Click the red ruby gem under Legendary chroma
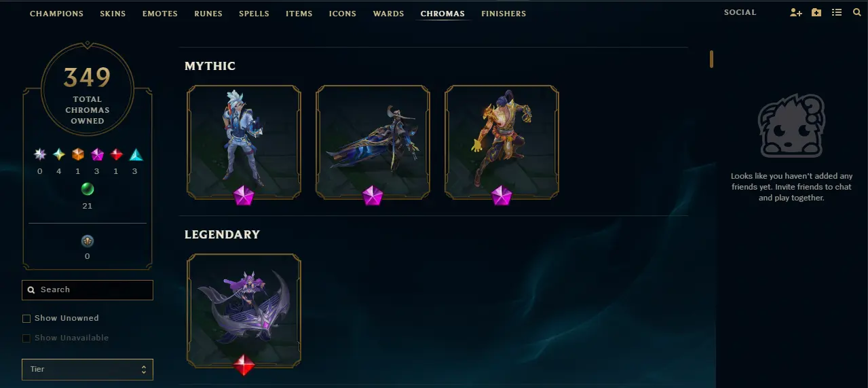This screenshot has height=388, width=868. (x=244, y=365)
